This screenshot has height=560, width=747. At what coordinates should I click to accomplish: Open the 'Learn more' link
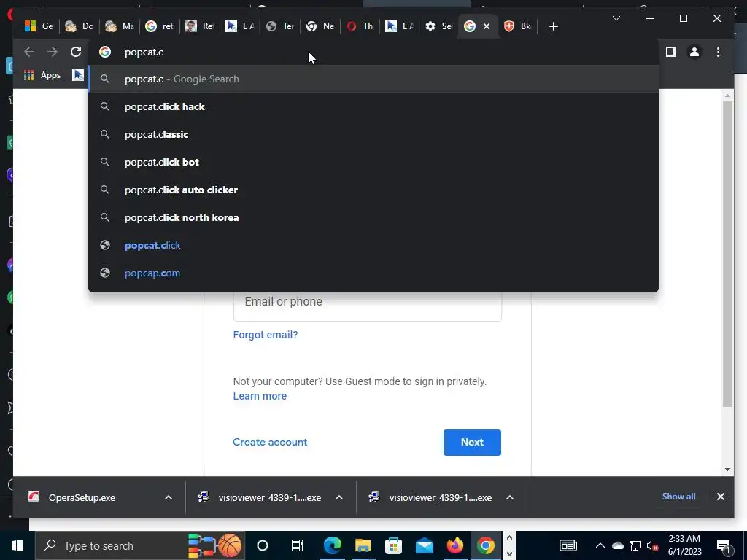point(260,396)
